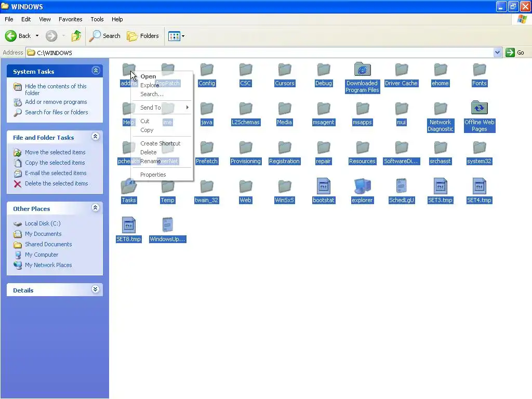The height and width of the screenshot is (399, 532).
Task: Open Local Disk (C:) in Other Places
Action: pyautogui.click(x=43, y=223)
